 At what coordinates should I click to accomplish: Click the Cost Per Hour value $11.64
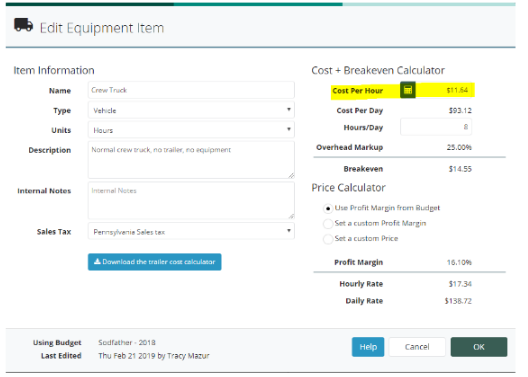(457, 90)
